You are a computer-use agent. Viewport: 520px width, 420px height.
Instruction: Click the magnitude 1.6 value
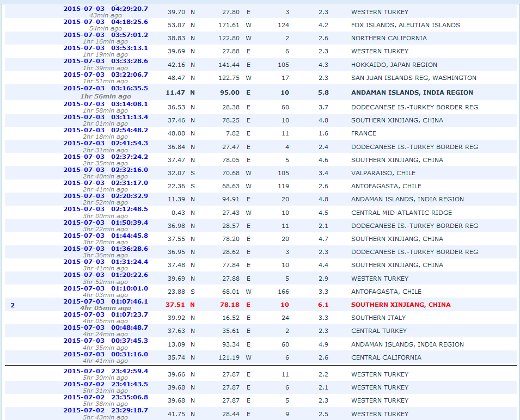pos(323,133)
